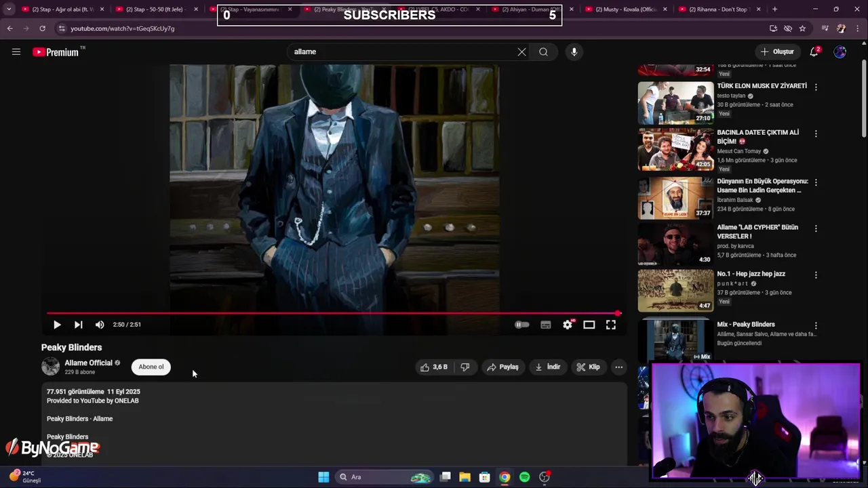Open options for the Usame Bin Ladin video

(816, 182)
